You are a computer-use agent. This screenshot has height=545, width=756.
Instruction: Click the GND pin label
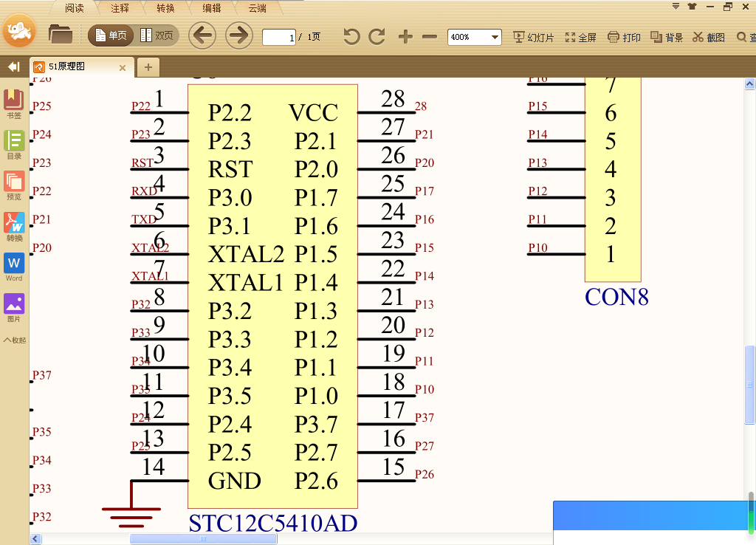point(234,481)
